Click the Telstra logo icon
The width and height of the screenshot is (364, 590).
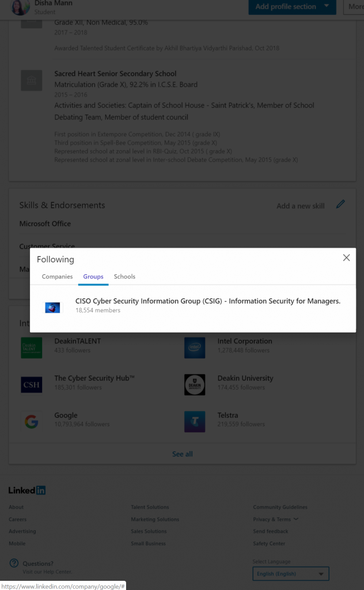195,421
